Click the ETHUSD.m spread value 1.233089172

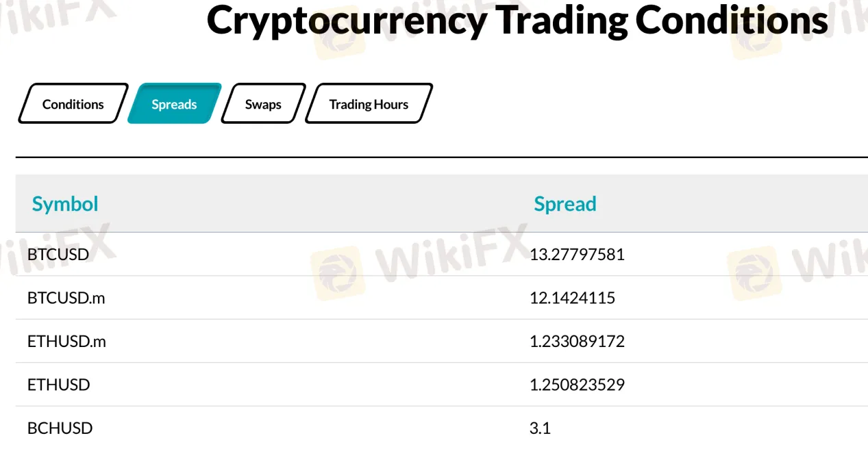click(577, 341)
